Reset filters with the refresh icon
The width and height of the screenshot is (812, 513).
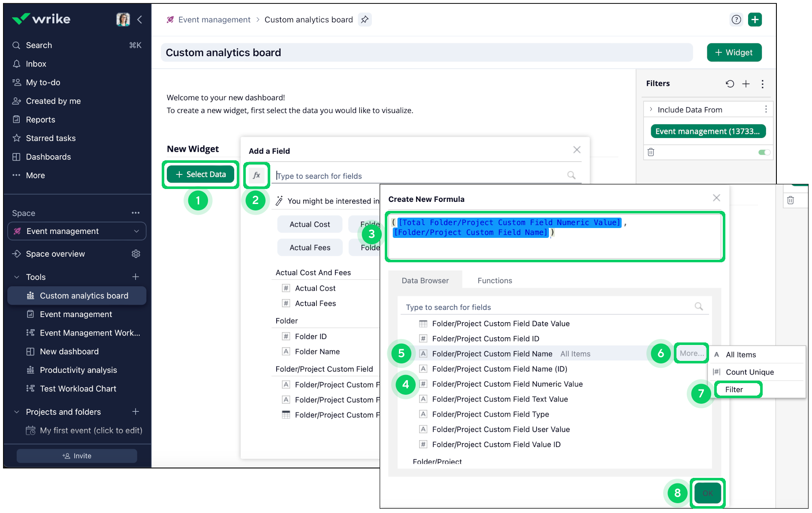coord(730,84)
